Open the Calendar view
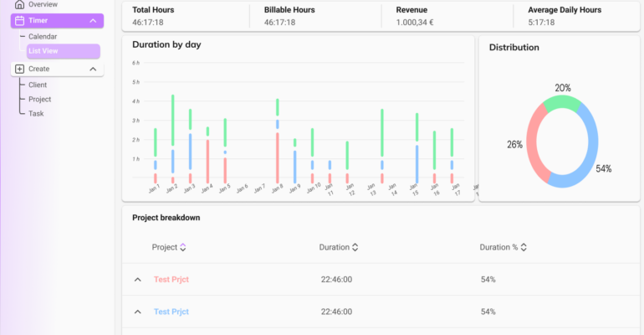 (43, 37)
